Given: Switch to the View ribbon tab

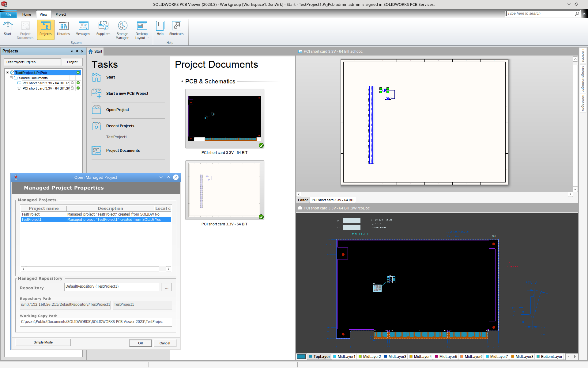Looking at the screenshot, I should click(43, 14).
